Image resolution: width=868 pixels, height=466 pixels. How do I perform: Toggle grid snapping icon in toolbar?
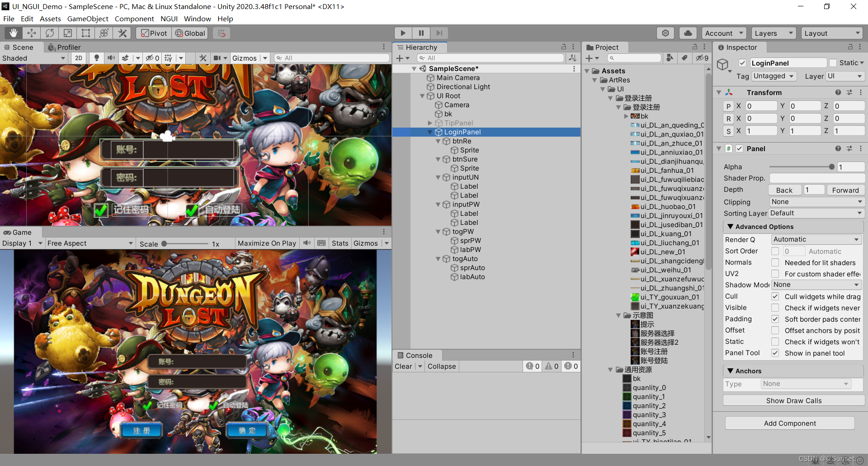(222, 33)
